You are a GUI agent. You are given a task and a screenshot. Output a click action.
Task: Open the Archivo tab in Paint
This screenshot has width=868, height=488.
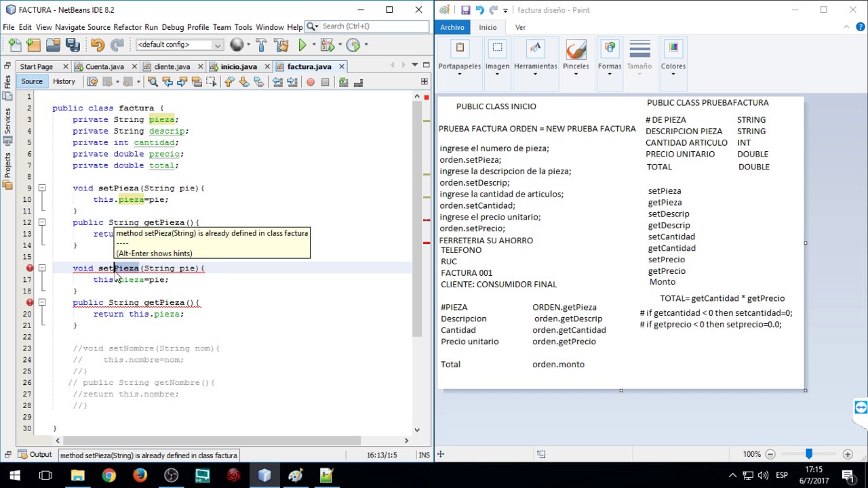452,27
